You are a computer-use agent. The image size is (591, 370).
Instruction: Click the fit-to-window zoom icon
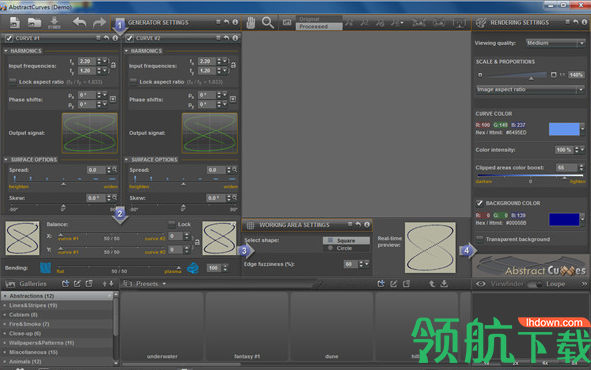(x=418, y=23)
